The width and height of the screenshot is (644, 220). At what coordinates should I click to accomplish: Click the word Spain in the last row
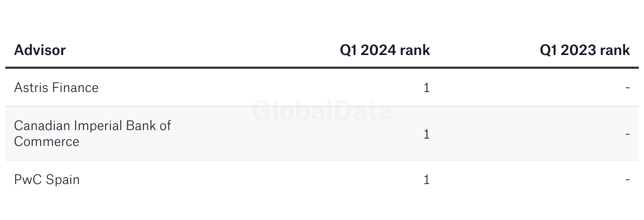(63, 180)
